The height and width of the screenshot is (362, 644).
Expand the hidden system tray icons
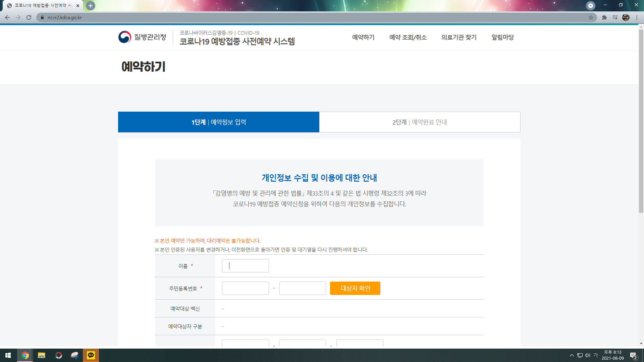point(572,355)
